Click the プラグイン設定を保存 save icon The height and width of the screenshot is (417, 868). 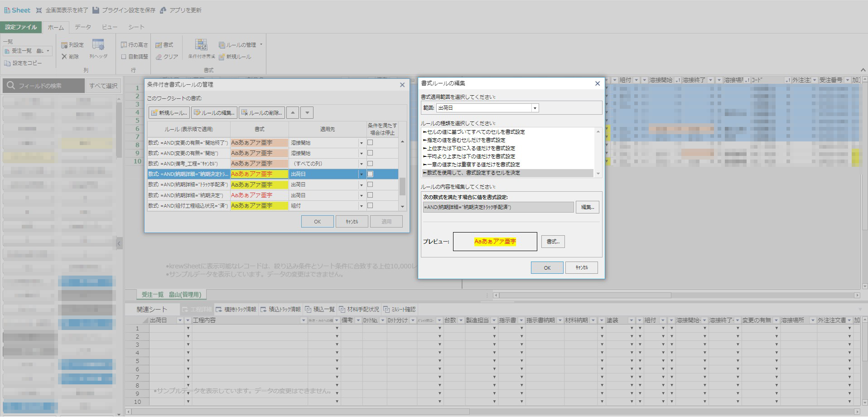(96, 10)
